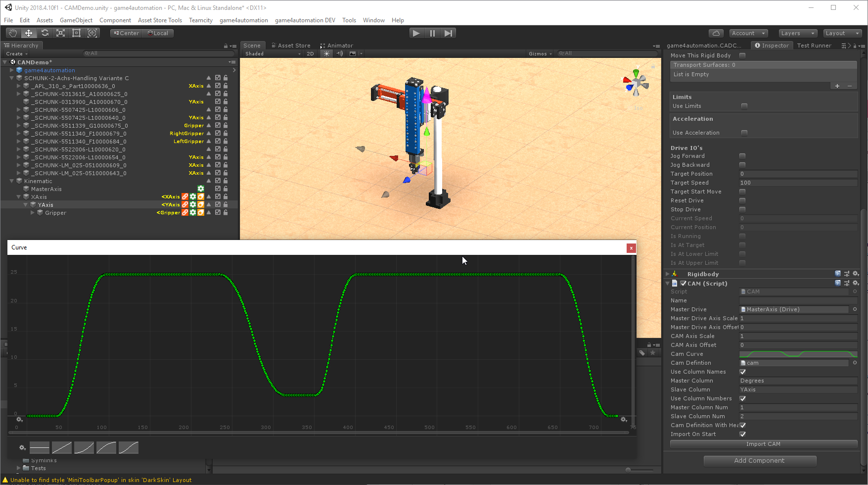Select the Rect Transform tool
The image size is (868, 485).
click(76, 33)
